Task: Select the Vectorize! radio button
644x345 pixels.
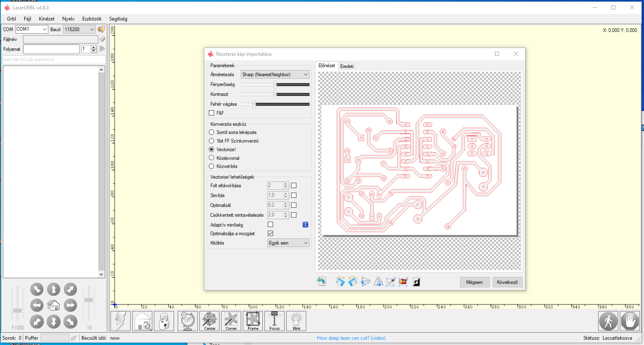Action: point(212,150)
